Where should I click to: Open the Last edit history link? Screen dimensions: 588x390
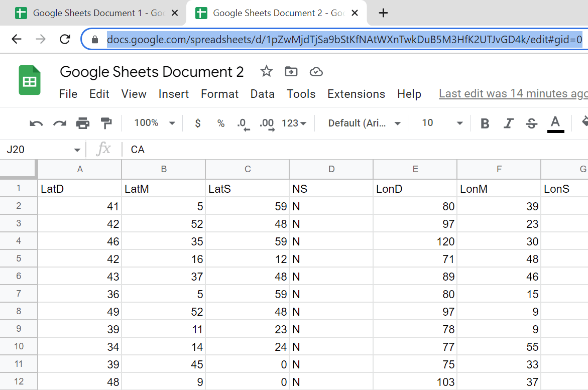(x=513, y=93)
